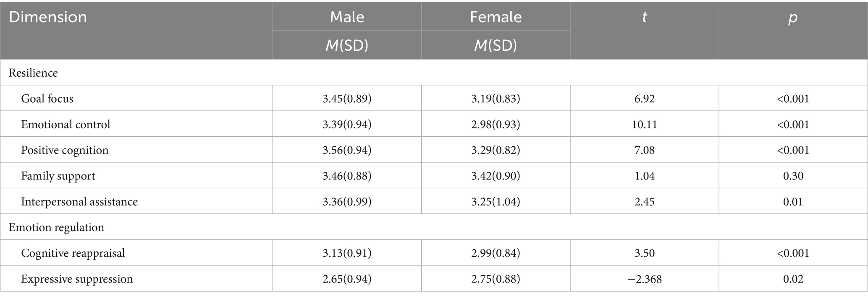Click the Emotion regulation section label
Viewport: 868px width, 299px height.
pyautogui.click(x=56, y=227)
